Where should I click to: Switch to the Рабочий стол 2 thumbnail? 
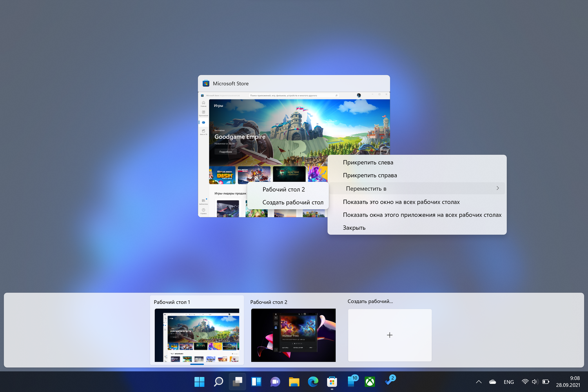(293, 335)
